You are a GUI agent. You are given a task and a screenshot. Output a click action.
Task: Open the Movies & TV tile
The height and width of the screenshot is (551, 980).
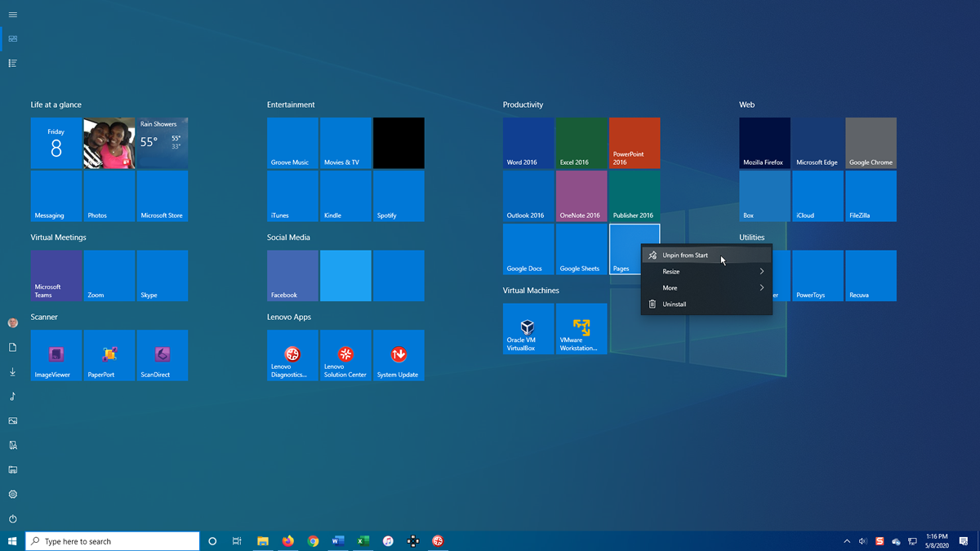[x=345, y=143]
